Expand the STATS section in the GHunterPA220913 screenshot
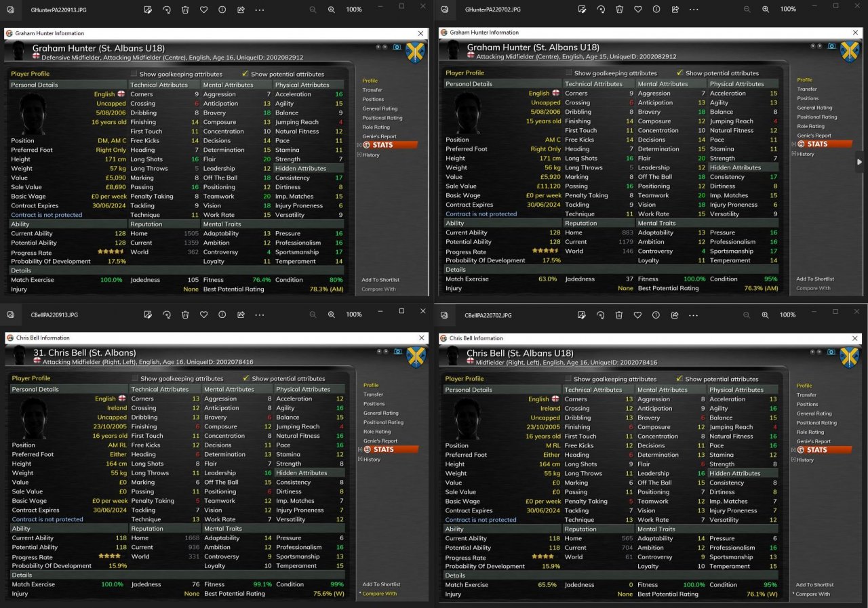Viewport: 868px width, 608px height. pyautogui.click(x=359, y=145)
